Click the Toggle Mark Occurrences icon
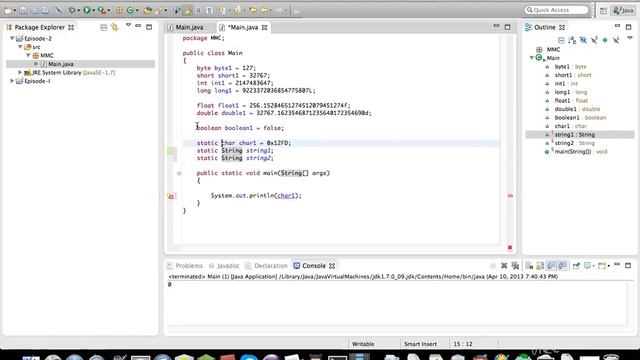Viewport: 640px width, 360px height. coord(188,10)
